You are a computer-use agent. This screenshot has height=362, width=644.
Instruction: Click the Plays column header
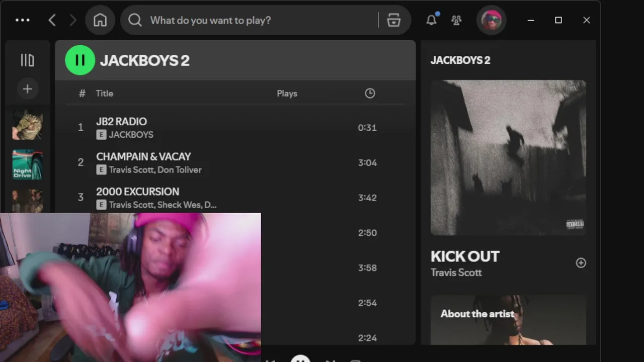[287, 94]
